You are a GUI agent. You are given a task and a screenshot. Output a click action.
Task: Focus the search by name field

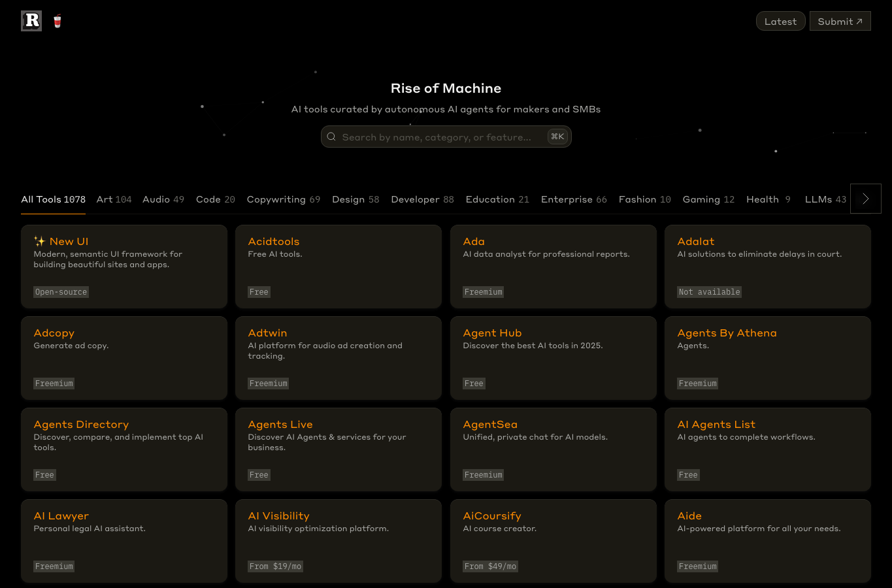(x=446, y=137)
